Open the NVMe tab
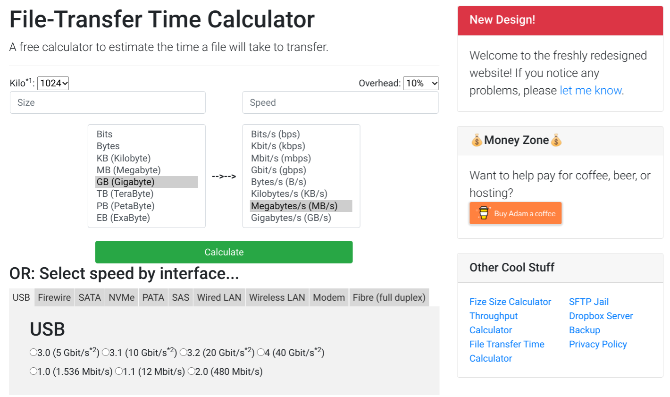This screenshot has width=670, height=397. point(121,297)
